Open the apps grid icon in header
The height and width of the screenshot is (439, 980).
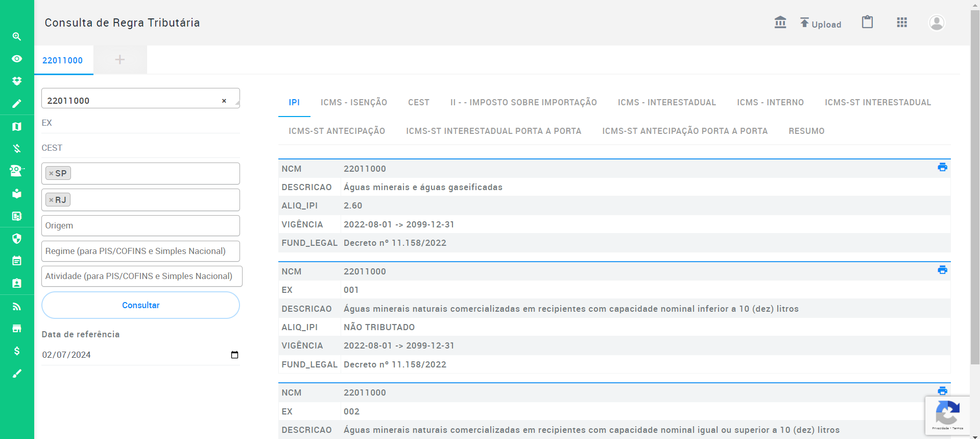coord(902,22)
